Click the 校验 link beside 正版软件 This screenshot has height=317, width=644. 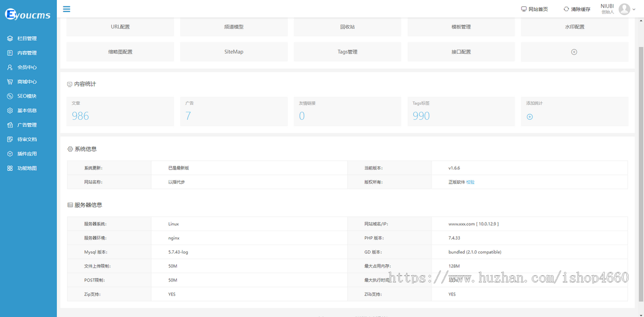(x=470, y=182)
